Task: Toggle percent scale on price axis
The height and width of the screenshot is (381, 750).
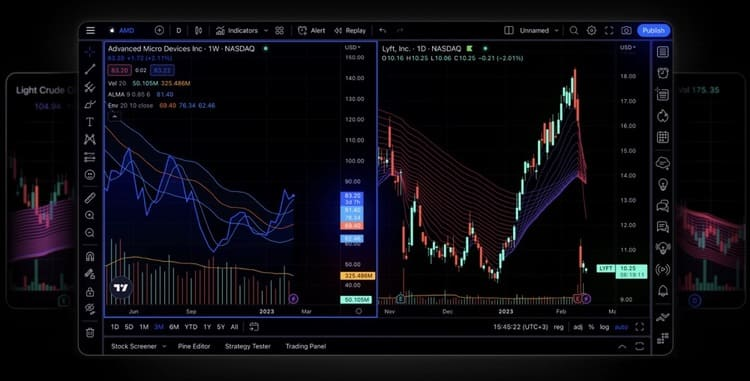Action: (591, 327)
